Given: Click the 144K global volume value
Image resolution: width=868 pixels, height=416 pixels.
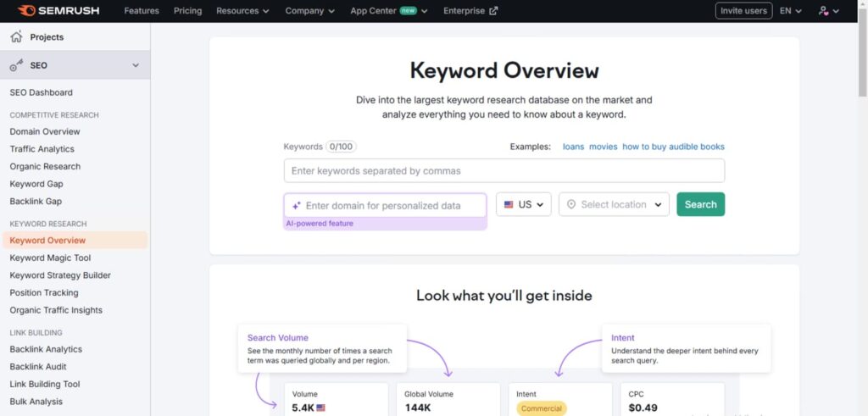Looking at the screenshot, I should (417, 408).
